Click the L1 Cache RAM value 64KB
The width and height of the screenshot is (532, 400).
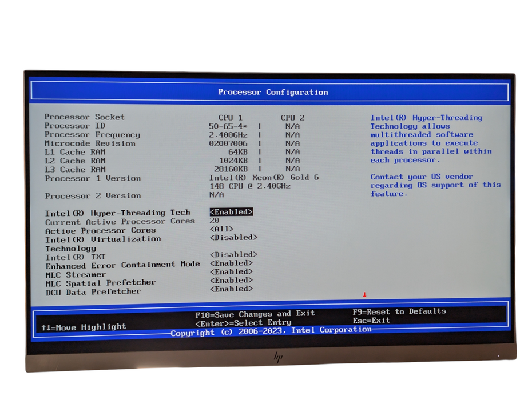(x=238, y=152)
